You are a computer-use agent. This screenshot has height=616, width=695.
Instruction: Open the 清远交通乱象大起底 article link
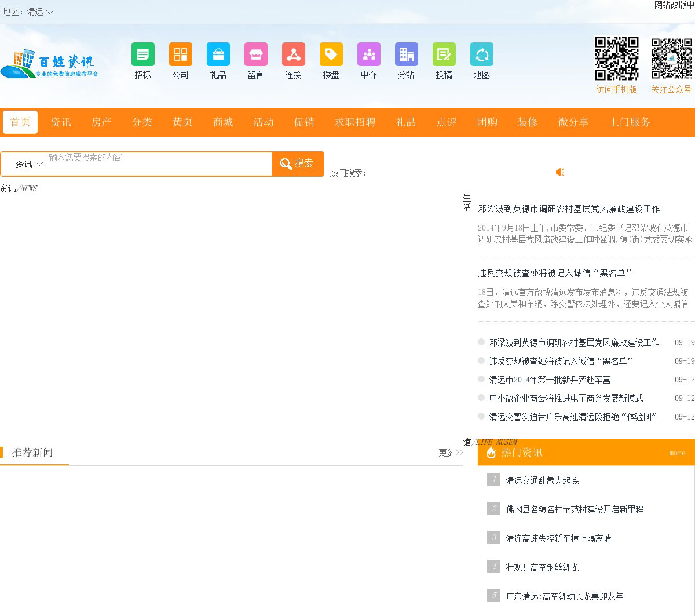pos(542,480)
